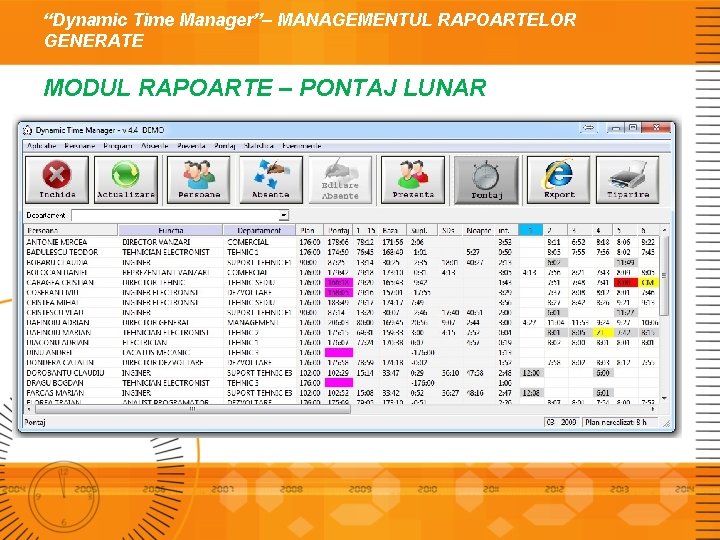
Task: Select the FARCAS MARIAN row
Action: tap(342, 393)
